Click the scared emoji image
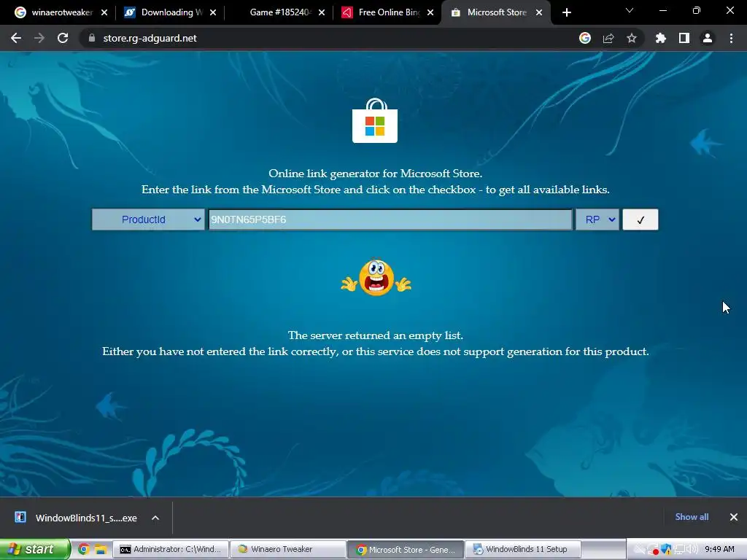 [376, 277]
